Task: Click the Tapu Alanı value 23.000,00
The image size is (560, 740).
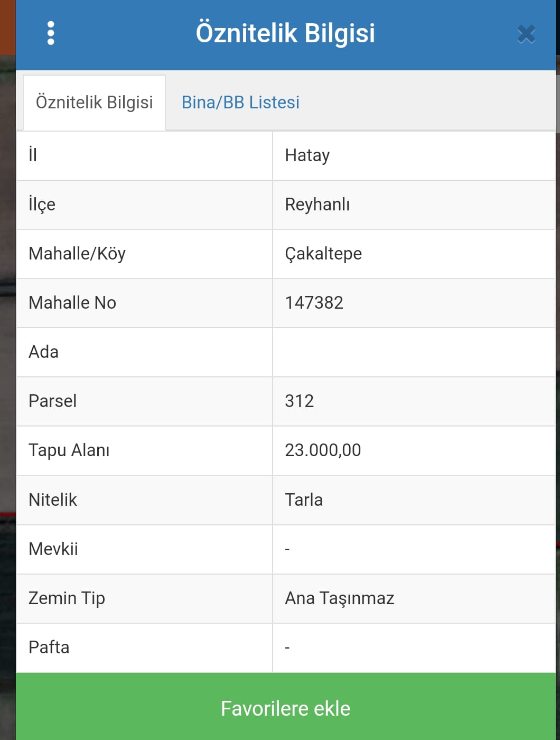Action: [323, 450]
